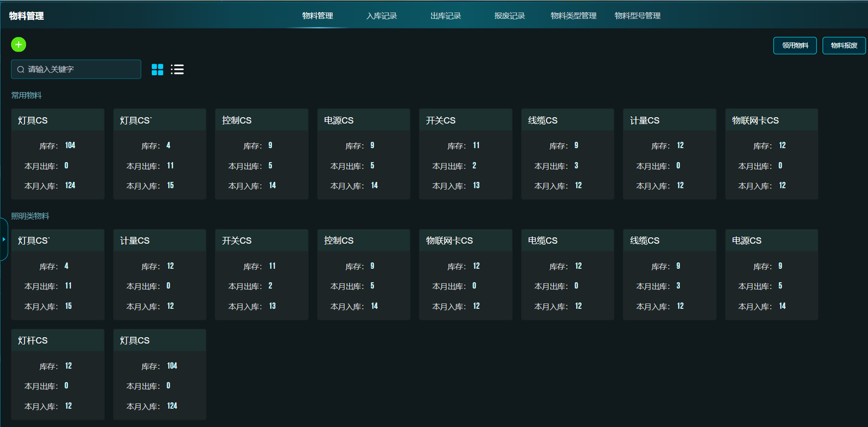
Task: Open the 出库记录 tab
Action: (x=446, y=16)
